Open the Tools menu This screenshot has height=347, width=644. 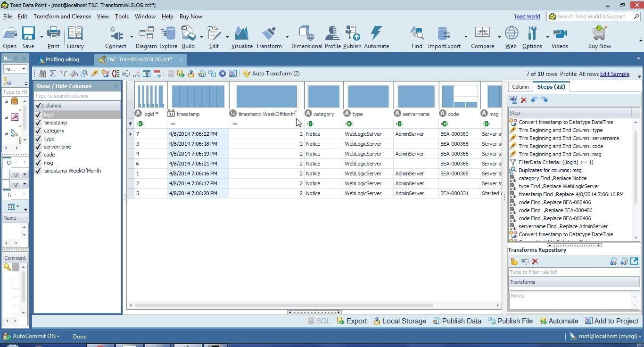point(122,17)
